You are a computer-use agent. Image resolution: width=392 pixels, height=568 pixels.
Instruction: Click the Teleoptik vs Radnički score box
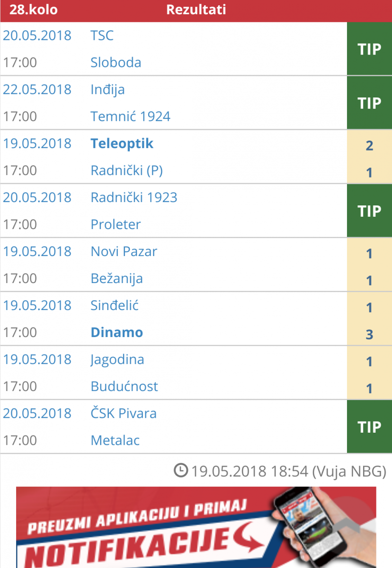369,157
